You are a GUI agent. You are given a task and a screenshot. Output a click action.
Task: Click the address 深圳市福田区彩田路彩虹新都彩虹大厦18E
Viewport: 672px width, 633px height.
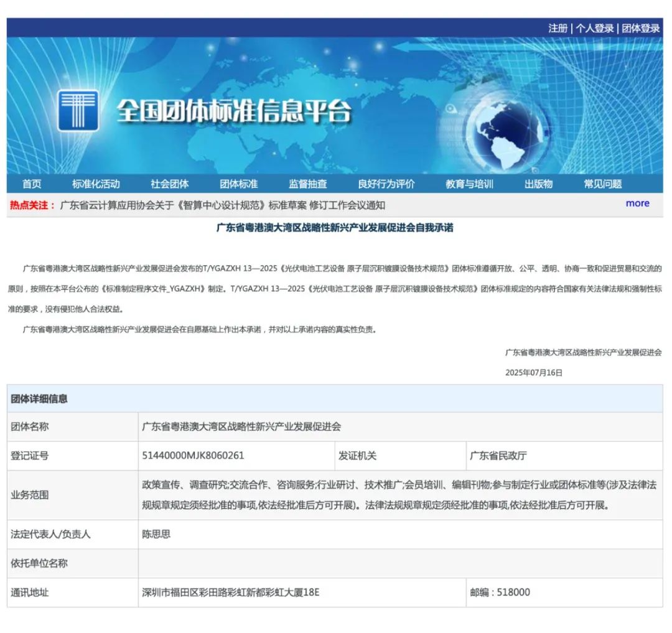tap(231, 593)
